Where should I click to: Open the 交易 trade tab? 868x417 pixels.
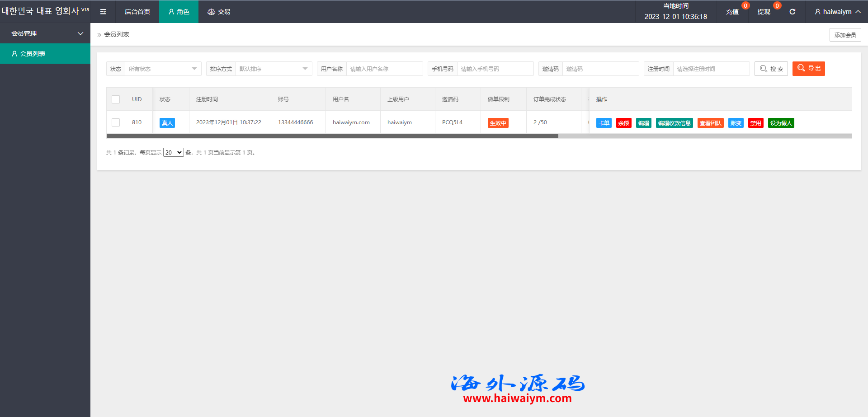click(219, 12)
